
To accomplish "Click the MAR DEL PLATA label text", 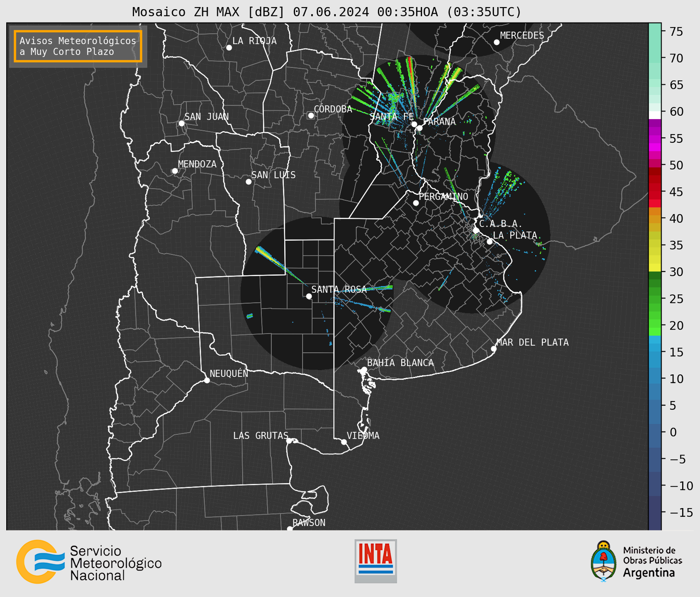I will pos(532,342).
